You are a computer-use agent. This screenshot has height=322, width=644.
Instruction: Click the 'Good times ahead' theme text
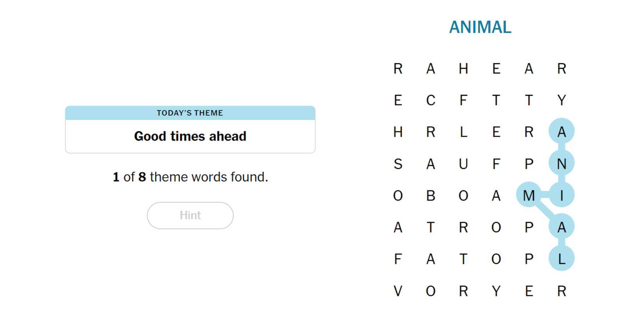pyautogui.click(x=190, y=136)
